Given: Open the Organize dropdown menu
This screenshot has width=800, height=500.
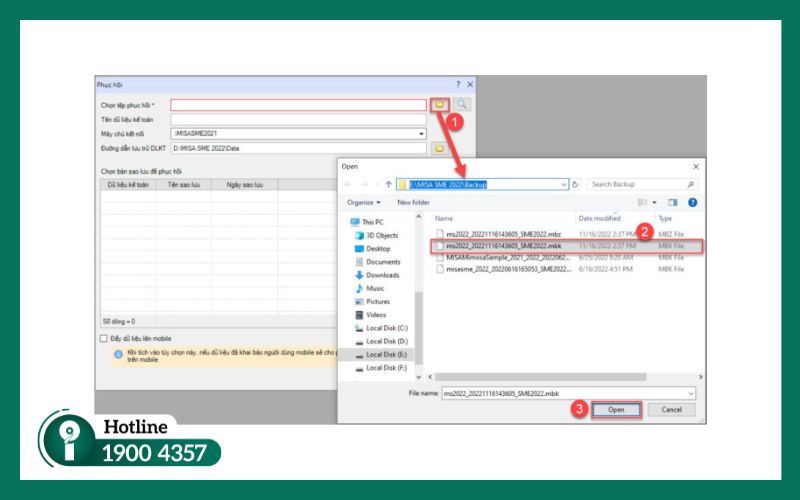Looking at the screenshot, I should coord(364,203).
